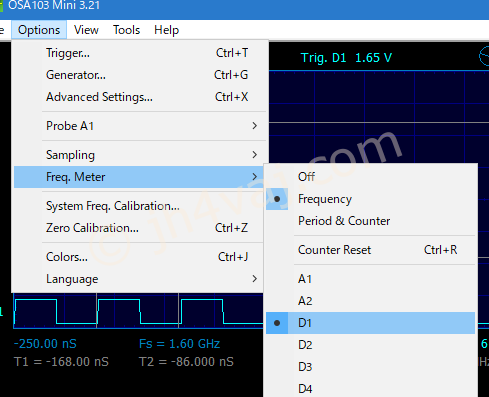Open the Language submenu
This screenshot has height=397, width=489.
[140, 279]
